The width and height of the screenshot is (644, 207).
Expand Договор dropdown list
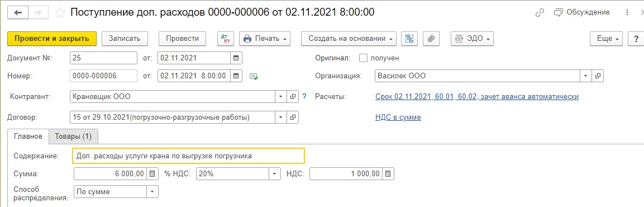pyautogui.click(x=280, y=117)
